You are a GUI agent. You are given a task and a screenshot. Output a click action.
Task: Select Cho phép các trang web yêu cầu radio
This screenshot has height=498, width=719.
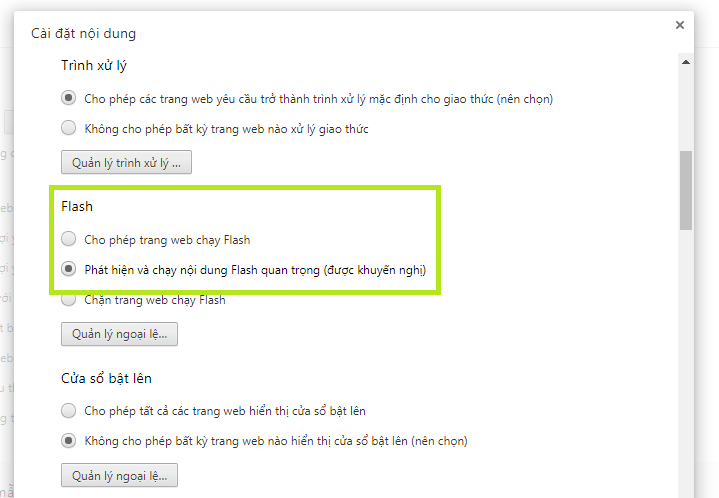point(69,98)
